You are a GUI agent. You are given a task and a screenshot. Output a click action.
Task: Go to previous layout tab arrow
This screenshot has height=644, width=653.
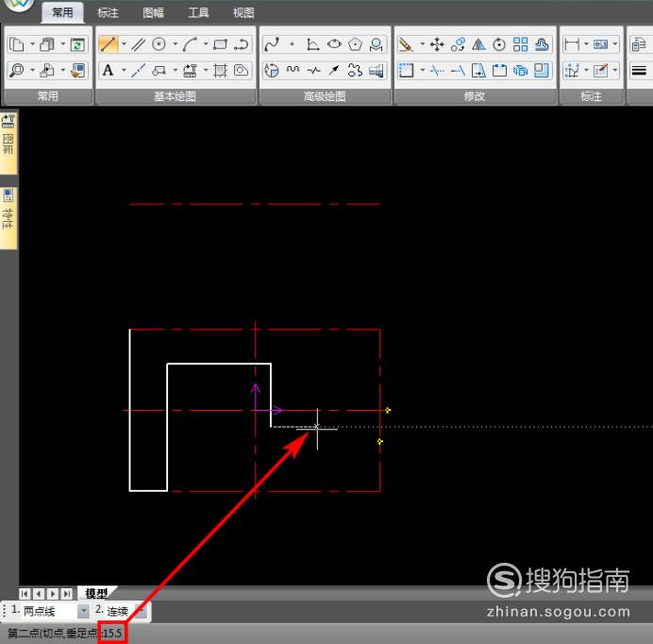[39, 593]
